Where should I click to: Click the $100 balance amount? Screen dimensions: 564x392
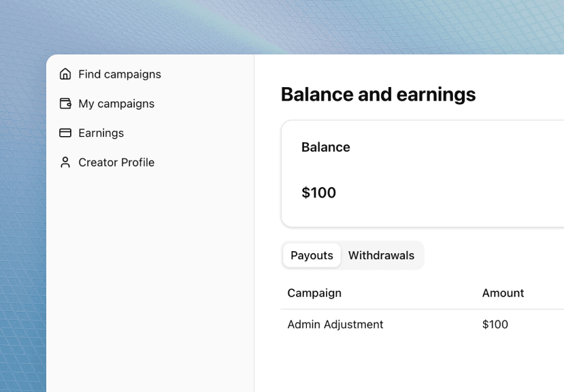318,193
